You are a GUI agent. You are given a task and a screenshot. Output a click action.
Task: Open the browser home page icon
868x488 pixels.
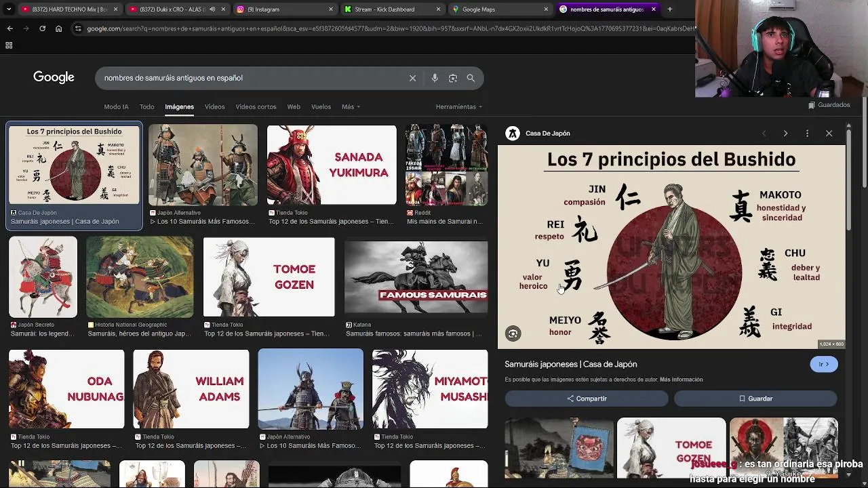(58, 28)
